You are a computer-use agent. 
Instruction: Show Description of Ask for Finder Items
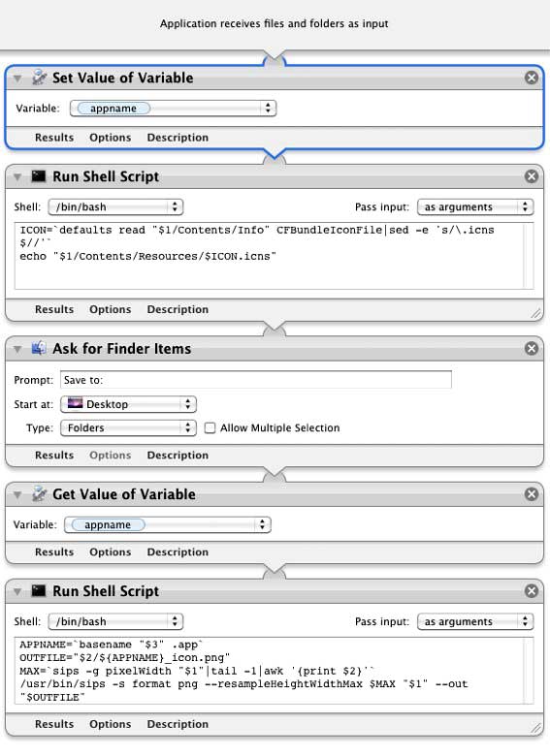point(178,455)
